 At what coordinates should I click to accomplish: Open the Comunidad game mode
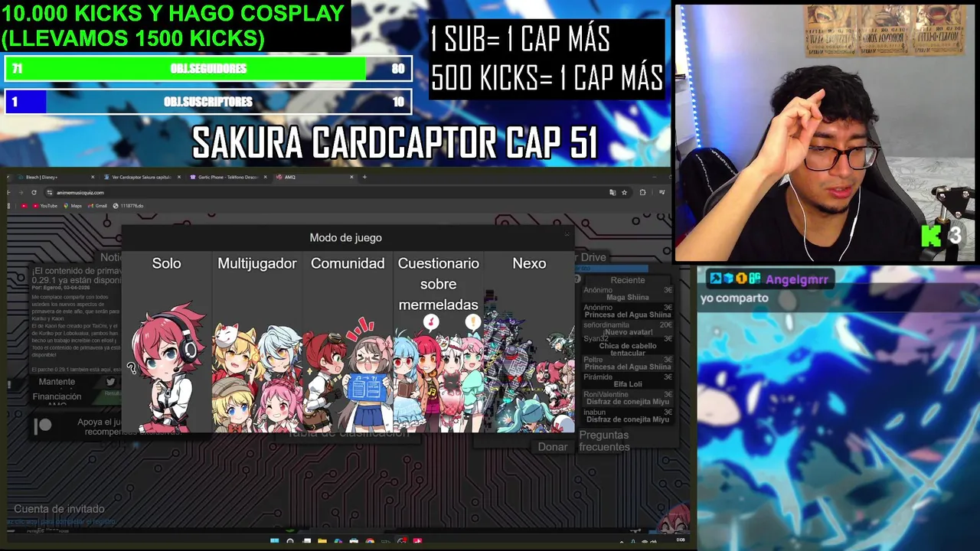348,342
